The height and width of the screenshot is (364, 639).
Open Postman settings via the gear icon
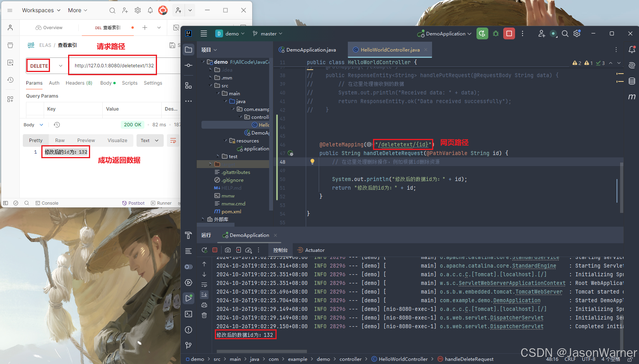pos(137,10)
